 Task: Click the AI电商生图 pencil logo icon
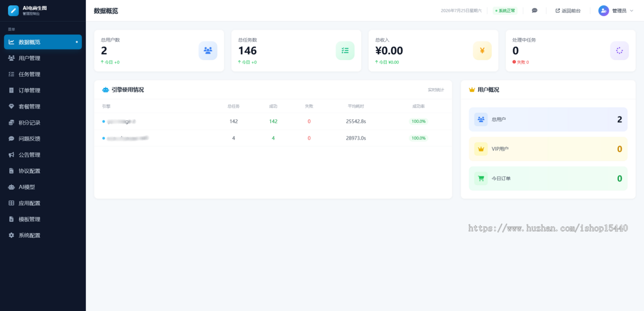[x=13, y=11]
